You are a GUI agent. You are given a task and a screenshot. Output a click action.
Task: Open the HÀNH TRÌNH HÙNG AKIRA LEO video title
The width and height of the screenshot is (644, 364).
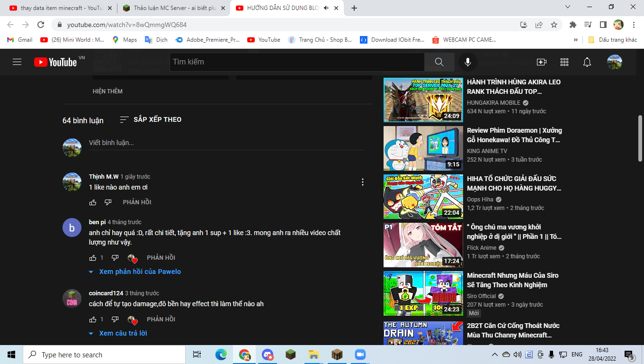pos(514,87)
